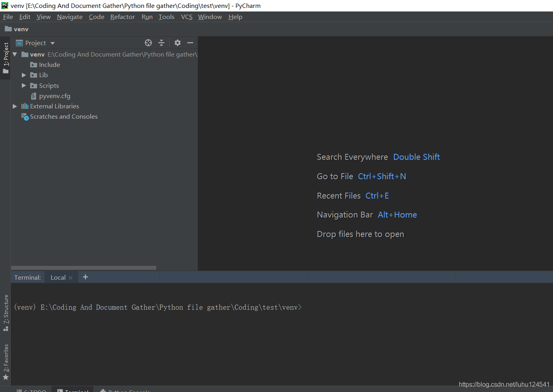Select Scratches and Consoles entry
Image resolution: width=553 pixels, height=392 pixels.
click(104, 117)
